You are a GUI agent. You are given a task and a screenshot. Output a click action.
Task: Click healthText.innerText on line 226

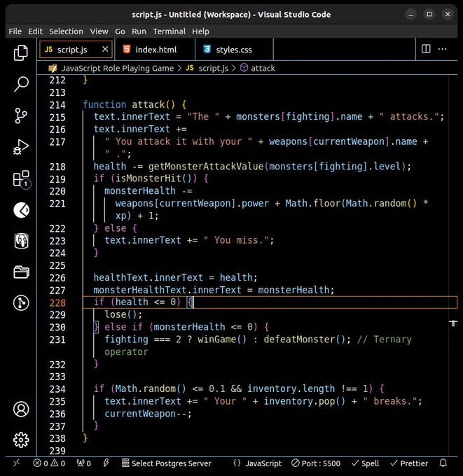point(148,277)
